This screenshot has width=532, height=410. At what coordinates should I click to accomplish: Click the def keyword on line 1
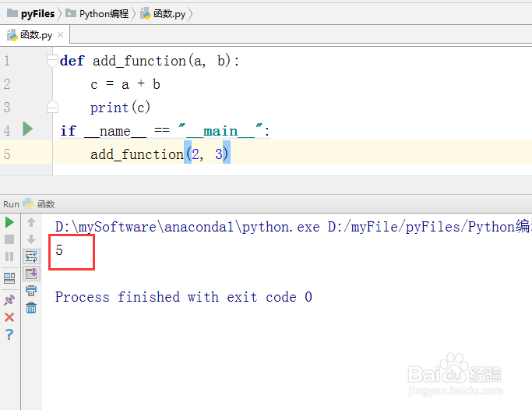[72, 61]
